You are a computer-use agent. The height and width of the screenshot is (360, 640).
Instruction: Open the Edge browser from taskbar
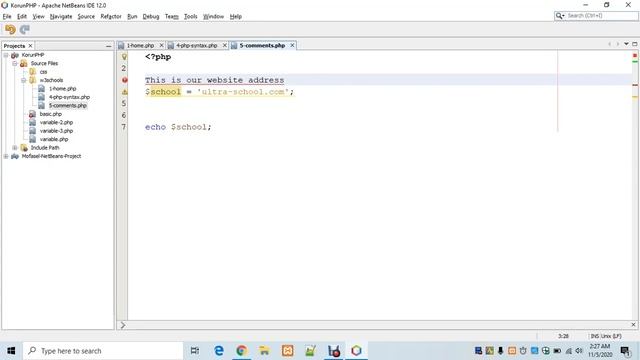click(219, 351)
